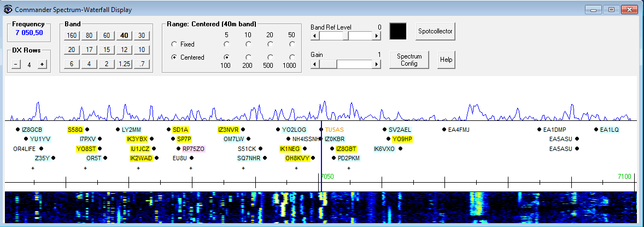Expand hidden spots via plus under PD2PKM

[349, 168]
